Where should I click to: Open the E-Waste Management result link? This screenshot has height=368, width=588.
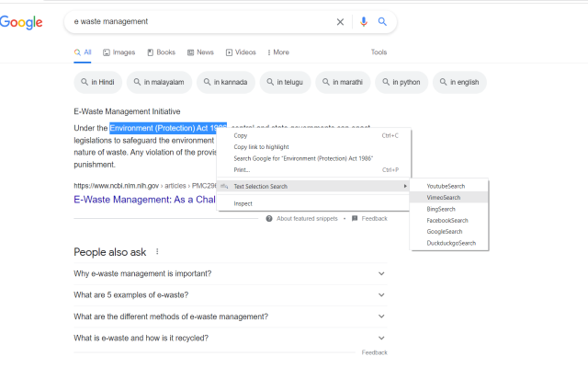coord(145,200)
